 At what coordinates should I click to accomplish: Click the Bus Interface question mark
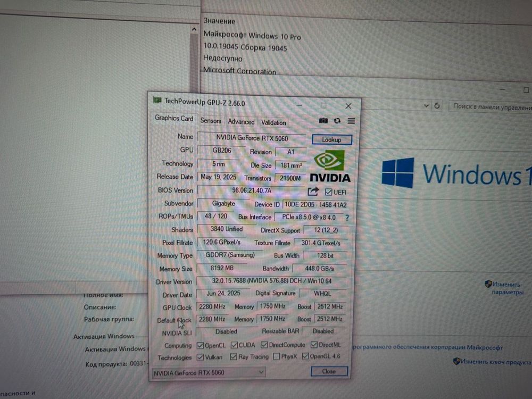tap(347, 218)
